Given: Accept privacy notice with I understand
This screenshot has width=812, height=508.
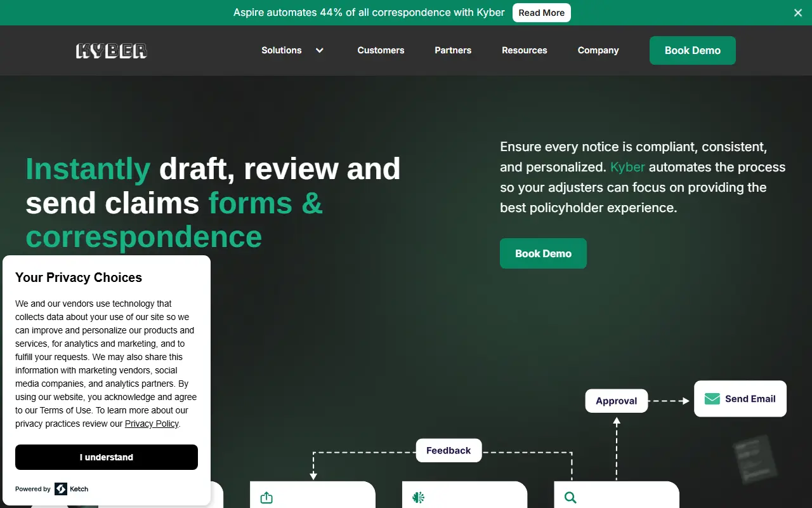Looking at the screenshot, I should [x=107, y=457].
